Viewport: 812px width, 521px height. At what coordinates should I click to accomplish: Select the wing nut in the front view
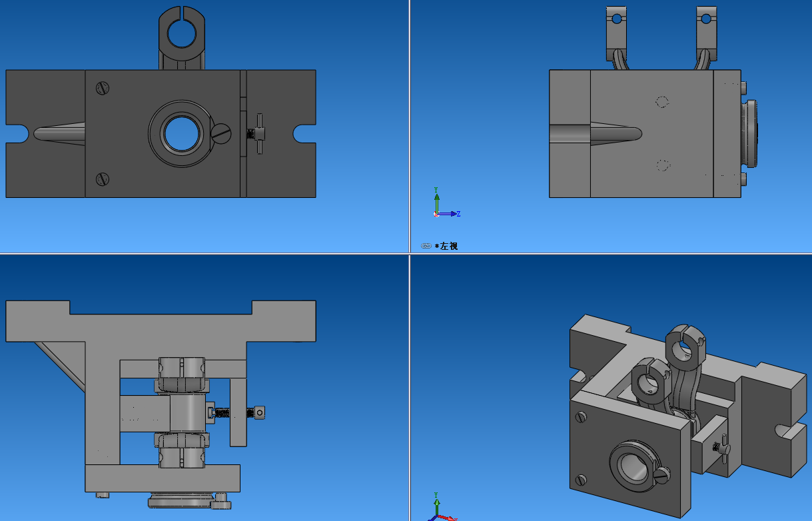[x=258, y=133]
